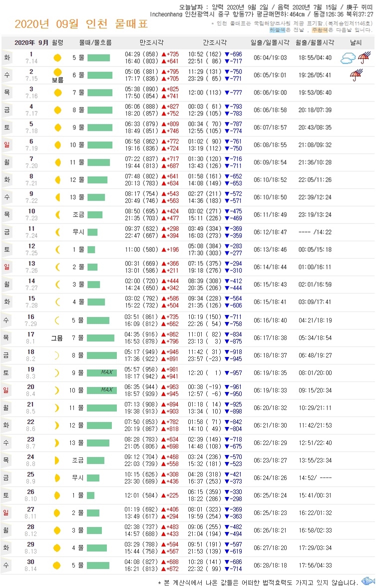Click the MAX tide bar for September 20
Image resolution: width=376 pixels, height=588 pixels.
102,390
